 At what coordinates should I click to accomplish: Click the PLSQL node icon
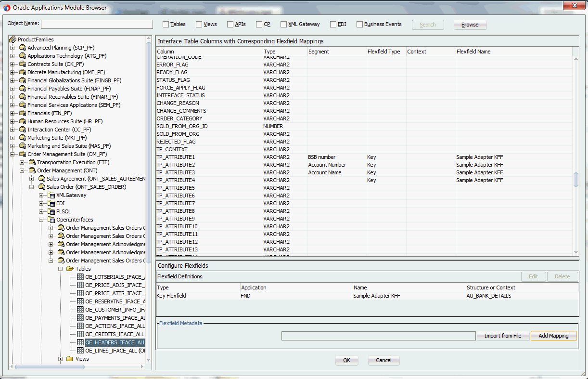(x=51, y=211)
